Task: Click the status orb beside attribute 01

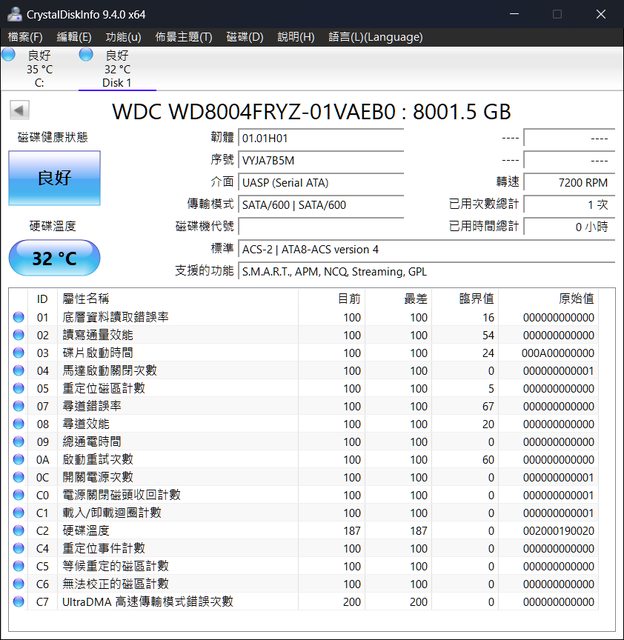Action: pyautogui.click(x=18, y=317)
